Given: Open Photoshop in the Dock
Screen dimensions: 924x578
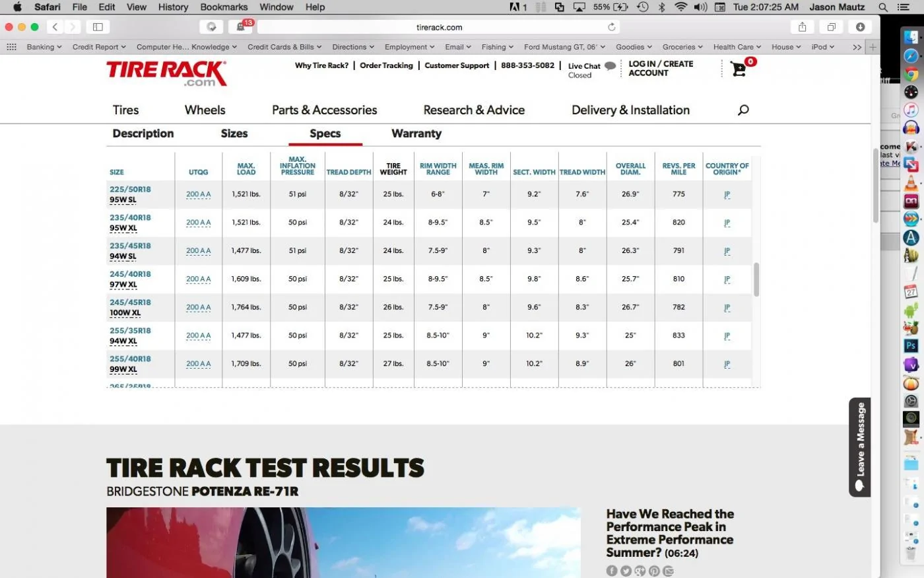Looking at the screenshot, I should (x=911, y=345).
